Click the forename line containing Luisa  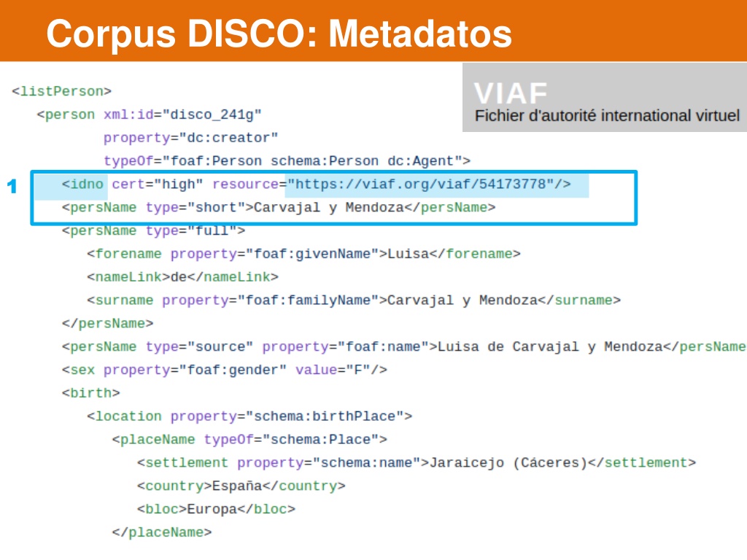point(303,254)
